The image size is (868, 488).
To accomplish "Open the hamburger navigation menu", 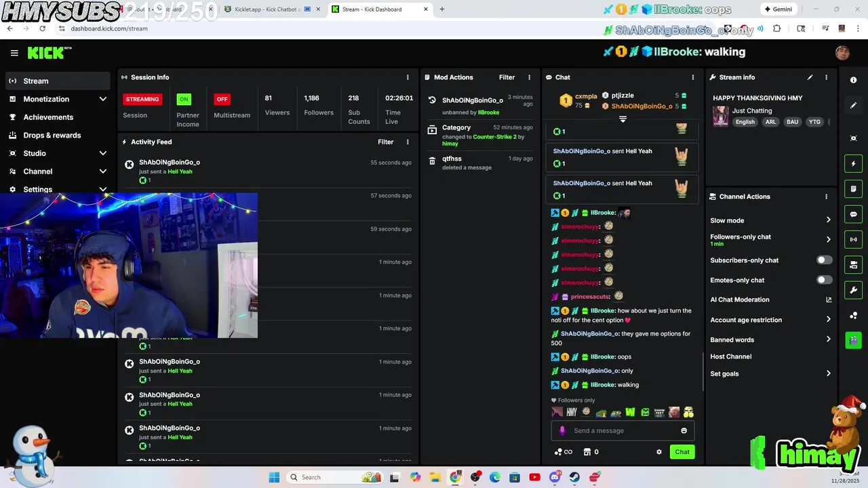I will coord(14,53).
